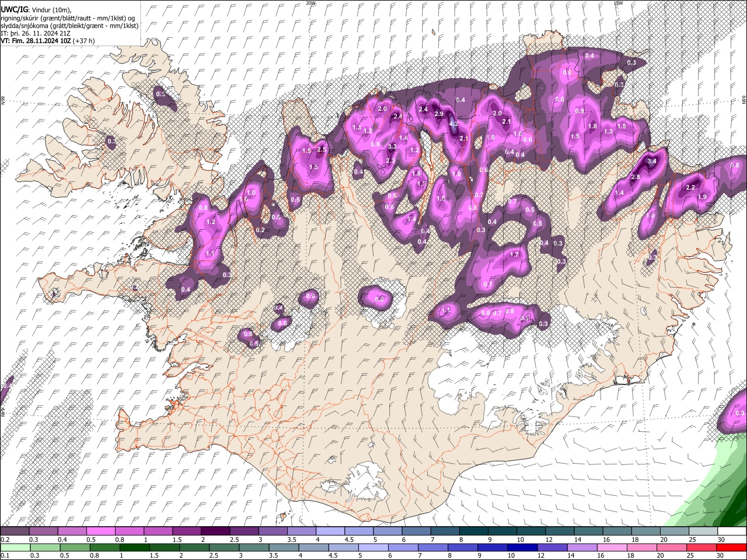Click the violet 12 rain legend swatch

552,548
